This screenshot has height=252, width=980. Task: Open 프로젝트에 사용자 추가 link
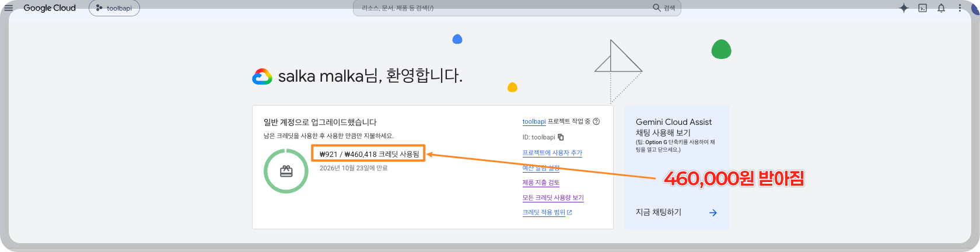pyautogui.click(x=552, y=152)
